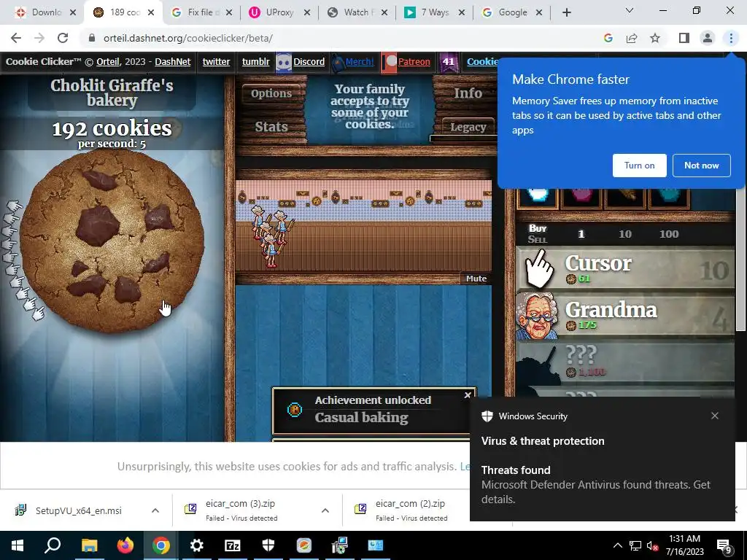This screenshot has height=560, width=747.
Task: Click the big chocolate chip cookie
Action: click(112, 241)
